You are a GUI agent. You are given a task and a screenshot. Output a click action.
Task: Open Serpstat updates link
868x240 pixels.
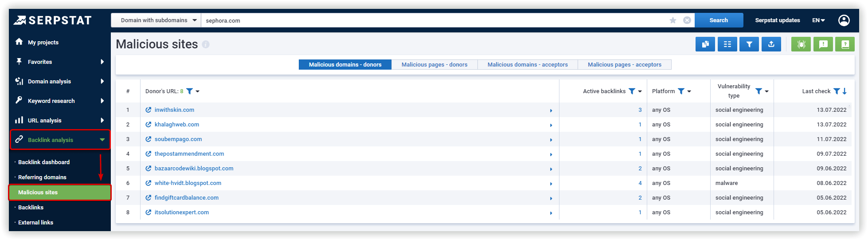pos(778,20)
